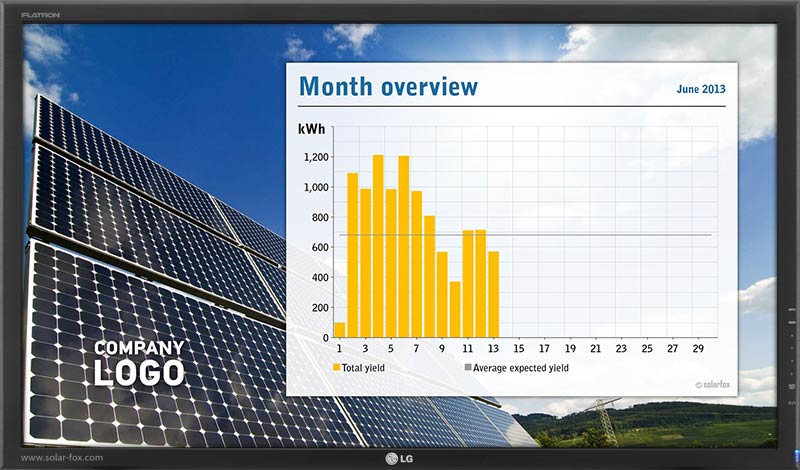The height and width of the screenshot is (470, 800).
Task: Click the yellow Total yield legend swatch
Action: coord(336,367)
